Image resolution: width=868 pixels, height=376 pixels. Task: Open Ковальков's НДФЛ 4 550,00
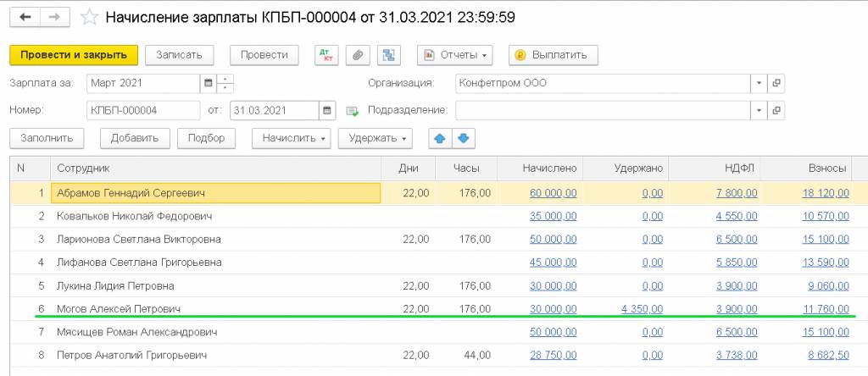(737, 216)
